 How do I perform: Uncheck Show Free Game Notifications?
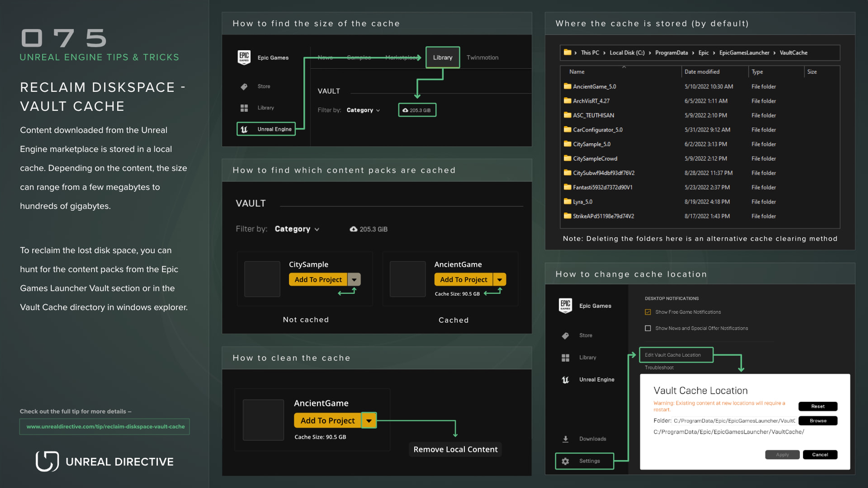pos(648,312)
